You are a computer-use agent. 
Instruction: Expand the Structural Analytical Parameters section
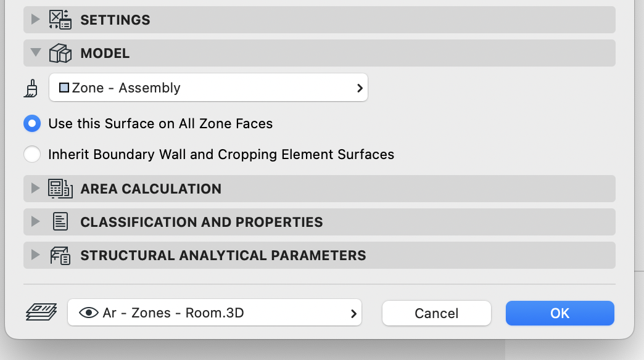(x=35, y=255)
